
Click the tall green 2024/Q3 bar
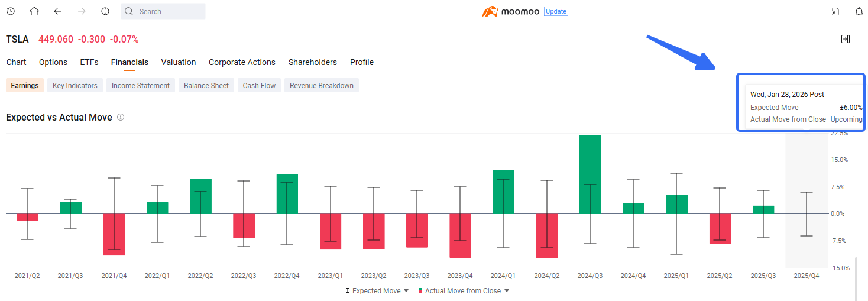coord(590,174)
